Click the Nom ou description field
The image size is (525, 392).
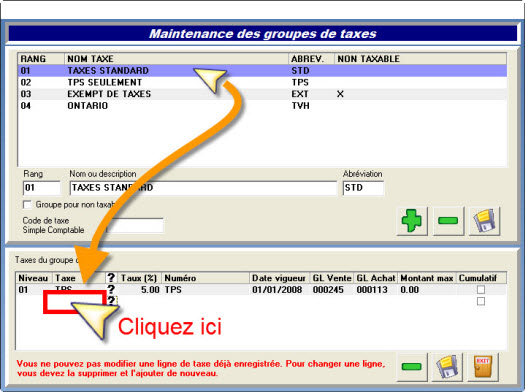coord(203,188)
